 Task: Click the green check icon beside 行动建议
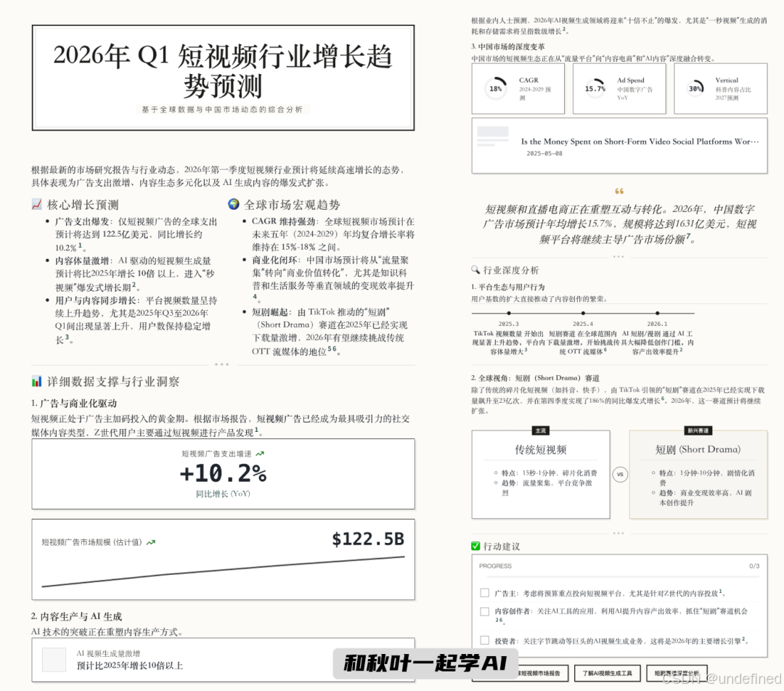coord(475,546)
